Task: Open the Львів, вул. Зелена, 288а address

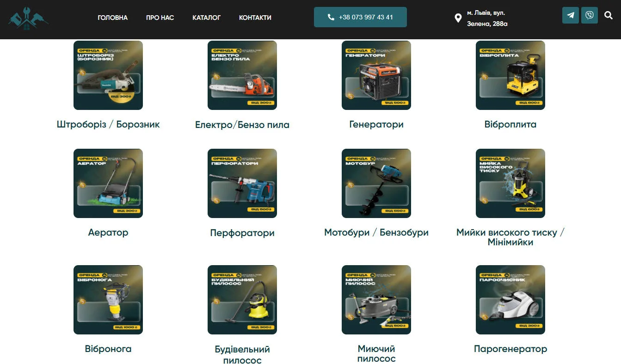Action: point(487,18)
